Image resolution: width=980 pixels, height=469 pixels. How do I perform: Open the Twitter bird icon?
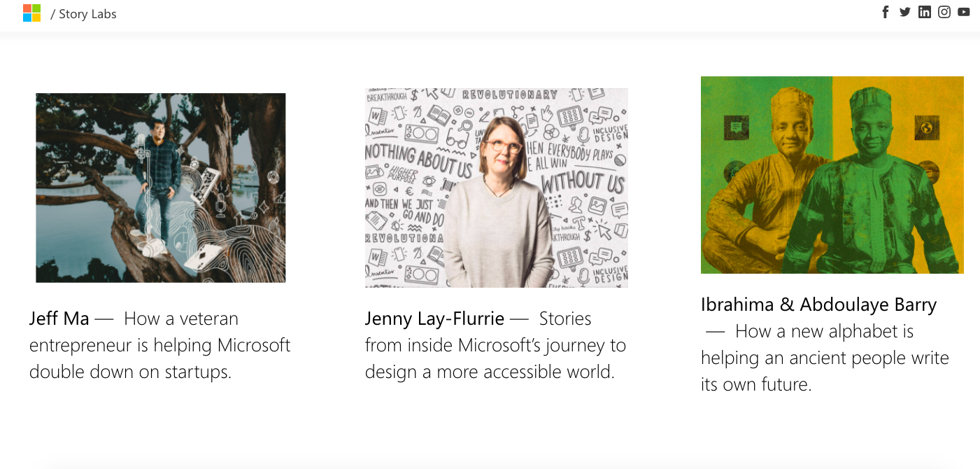[905, 12]
